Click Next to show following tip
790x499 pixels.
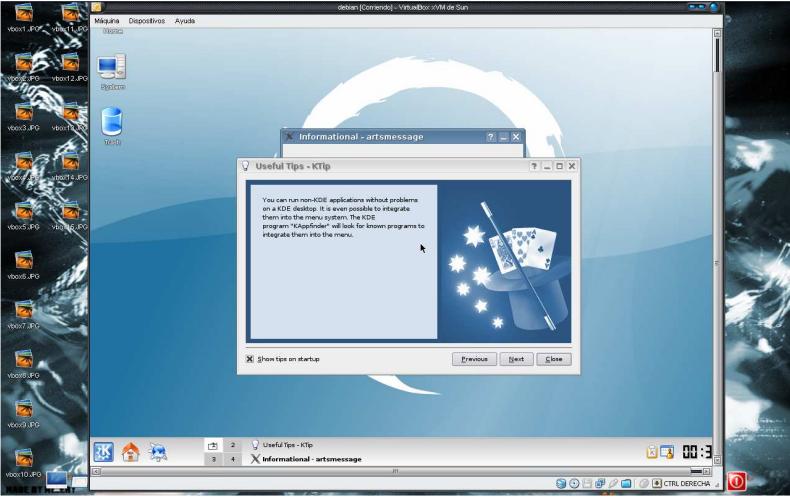(x=516, y=359)
